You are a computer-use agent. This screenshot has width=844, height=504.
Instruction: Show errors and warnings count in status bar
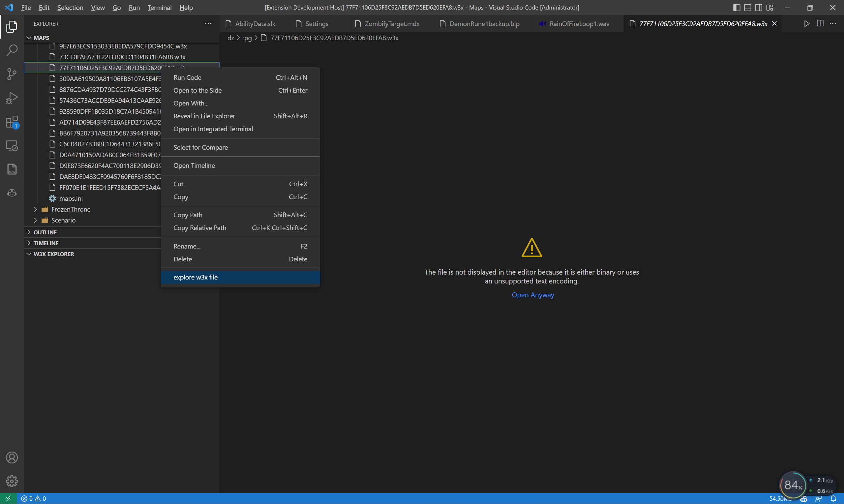tap(34, 499)
